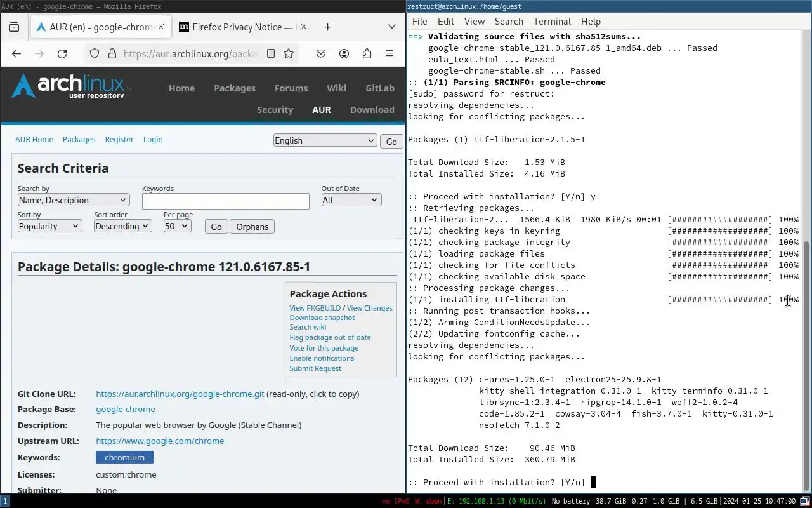Open terminal Help menu
Viewport: 812px width, 508px height.
(591, 22)
